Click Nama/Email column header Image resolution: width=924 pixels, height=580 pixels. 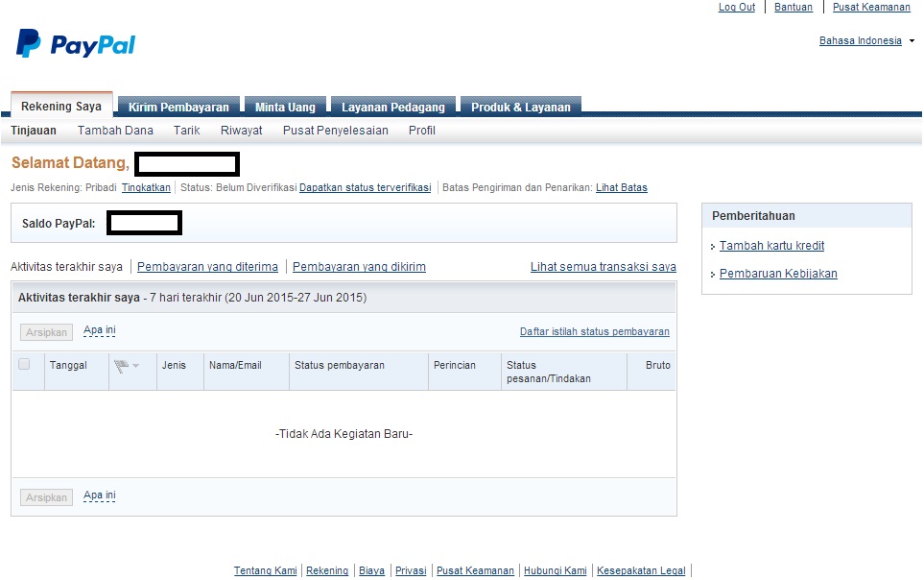(x=235, y=365)
